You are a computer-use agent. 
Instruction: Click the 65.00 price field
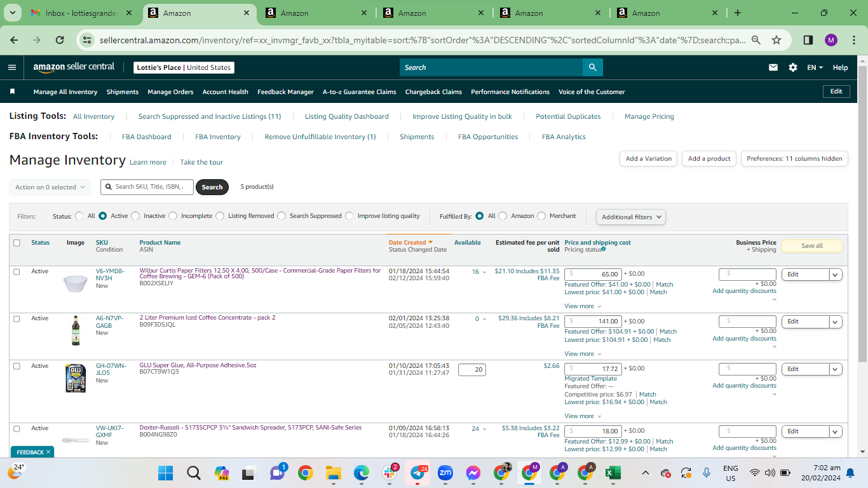pos(593,274)
